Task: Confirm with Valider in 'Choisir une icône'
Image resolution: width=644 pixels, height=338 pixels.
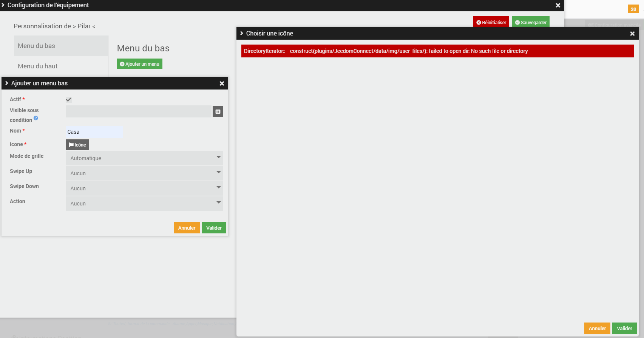Action: point(624,328)
